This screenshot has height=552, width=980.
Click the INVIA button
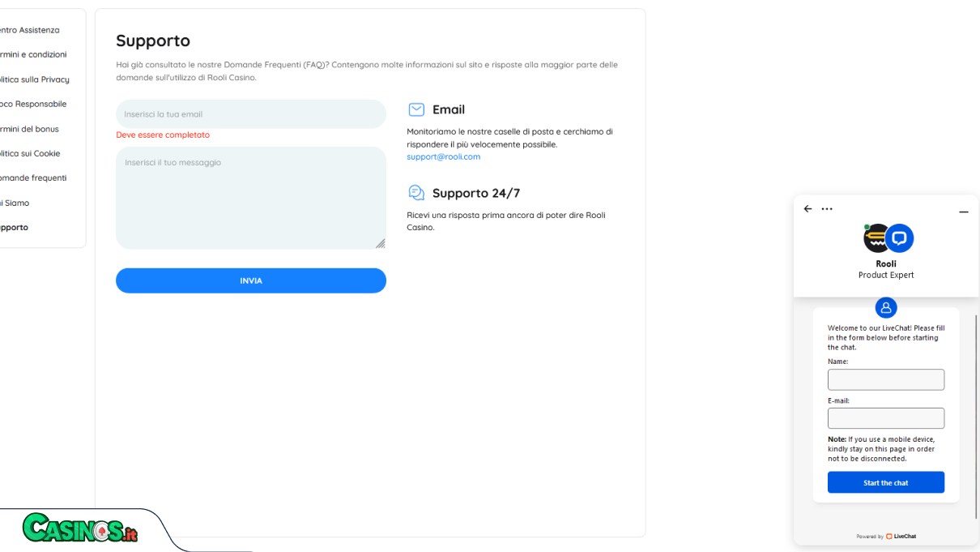pos(251,280)
